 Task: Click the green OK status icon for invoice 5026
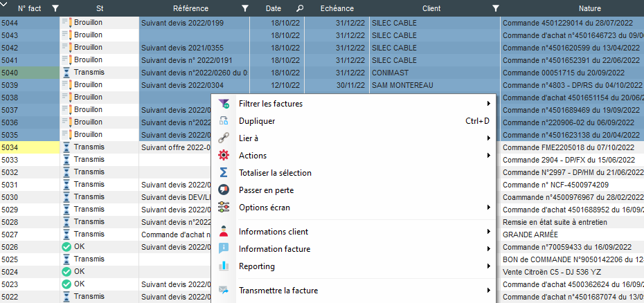[66, 247]
